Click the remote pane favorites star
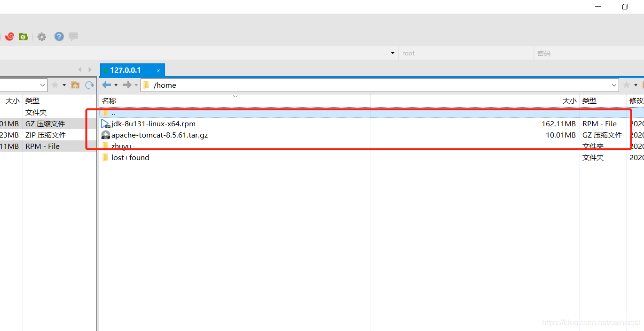This screenshot has width=644, height=331. pyautogui.click(x=627, y=85)
